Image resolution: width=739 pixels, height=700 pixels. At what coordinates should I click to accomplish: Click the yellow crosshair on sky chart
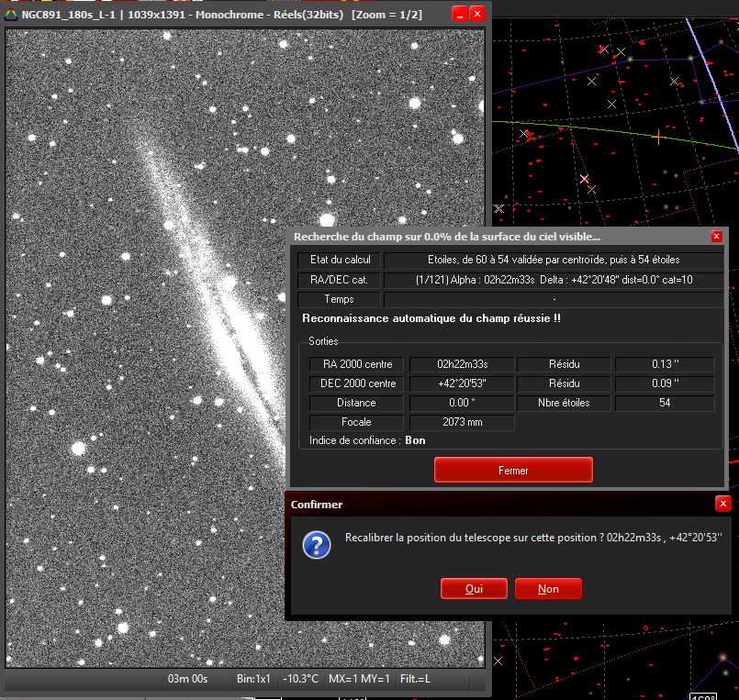(657, 138)
